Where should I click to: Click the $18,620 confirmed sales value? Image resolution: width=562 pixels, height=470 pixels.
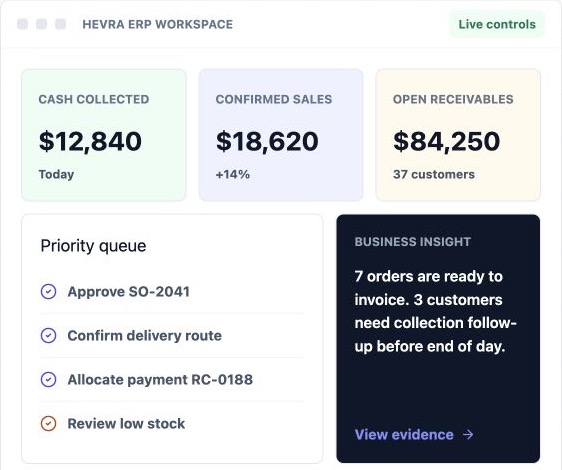(x=267, y=141)
